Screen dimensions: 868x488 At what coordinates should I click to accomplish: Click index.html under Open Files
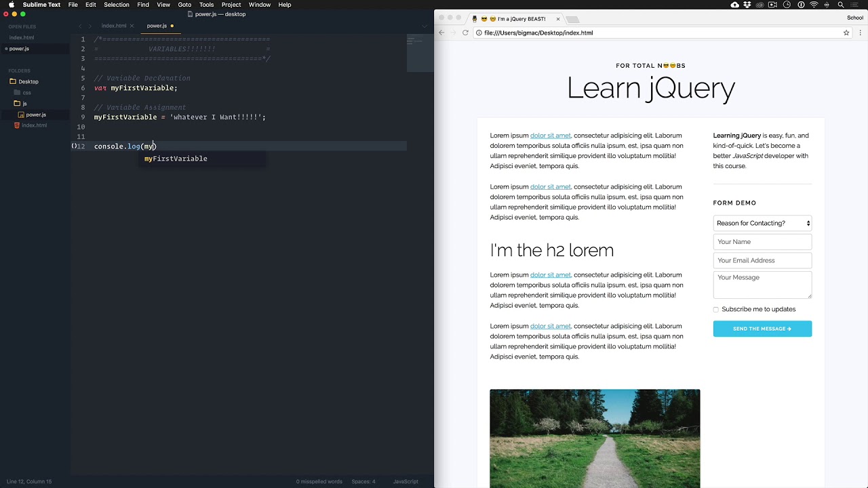pos(22,38)
